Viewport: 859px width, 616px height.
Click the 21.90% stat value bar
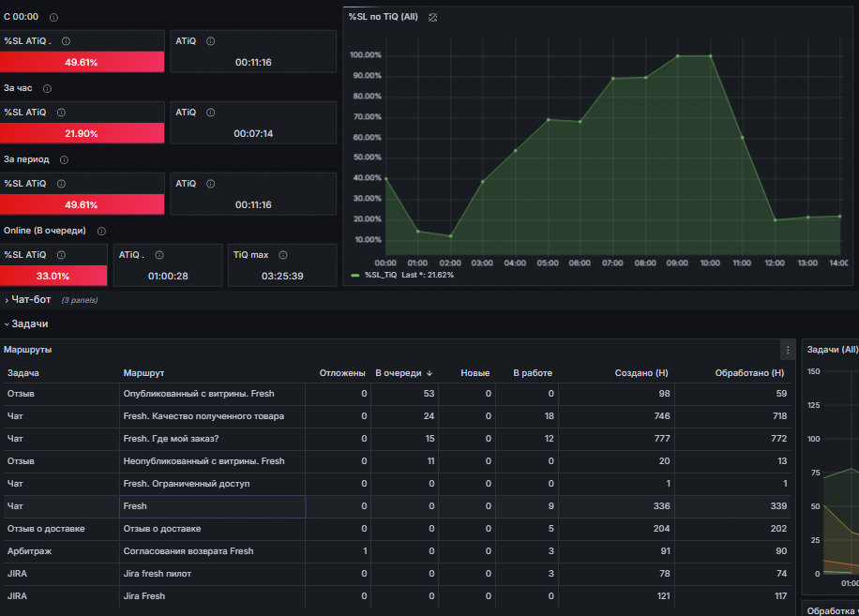[x=82, y=133]
